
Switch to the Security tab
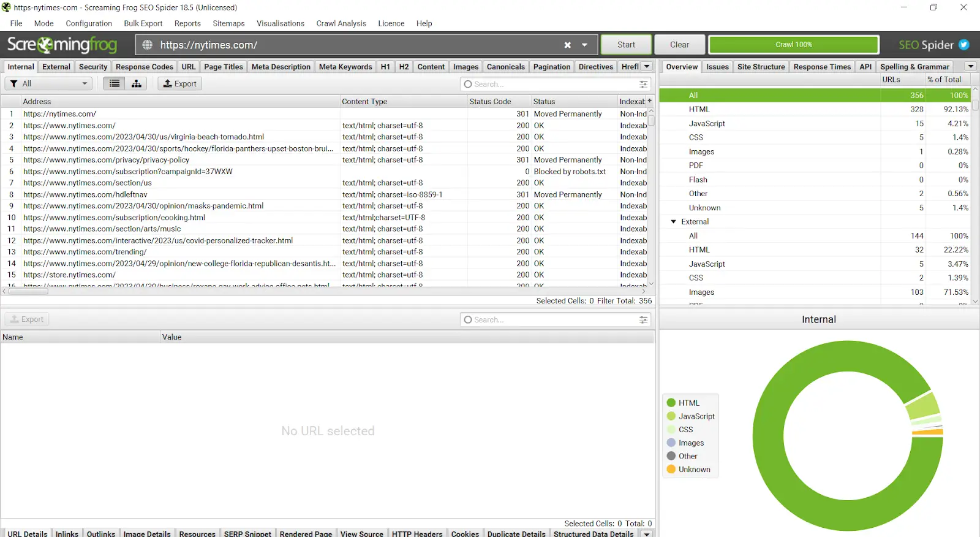point(93,67)
